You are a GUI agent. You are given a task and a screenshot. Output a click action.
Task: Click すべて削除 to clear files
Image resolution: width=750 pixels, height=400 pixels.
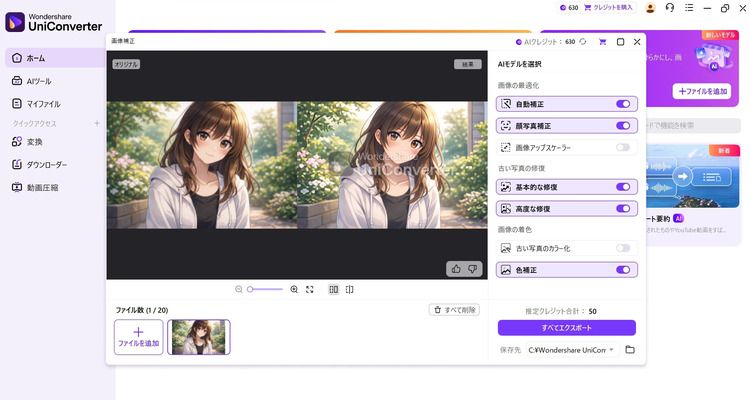pyautogui.click(x=454, y=310)
